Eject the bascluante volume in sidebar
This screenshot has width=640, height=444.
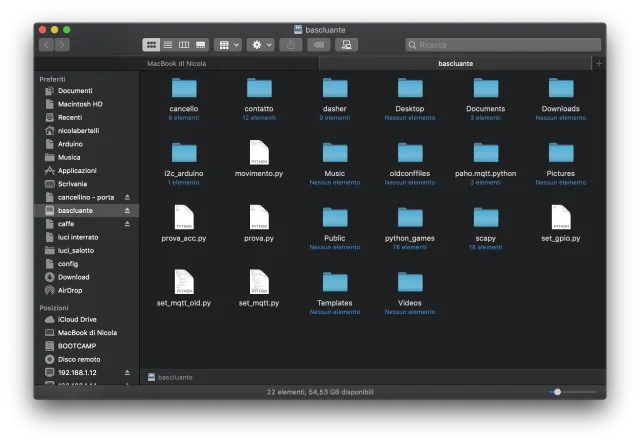click(x=127, y=211)
